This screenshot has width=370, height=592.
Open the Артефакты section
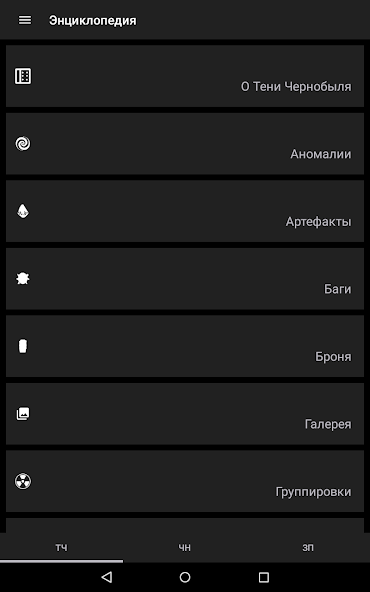click(x=185, y=211)
